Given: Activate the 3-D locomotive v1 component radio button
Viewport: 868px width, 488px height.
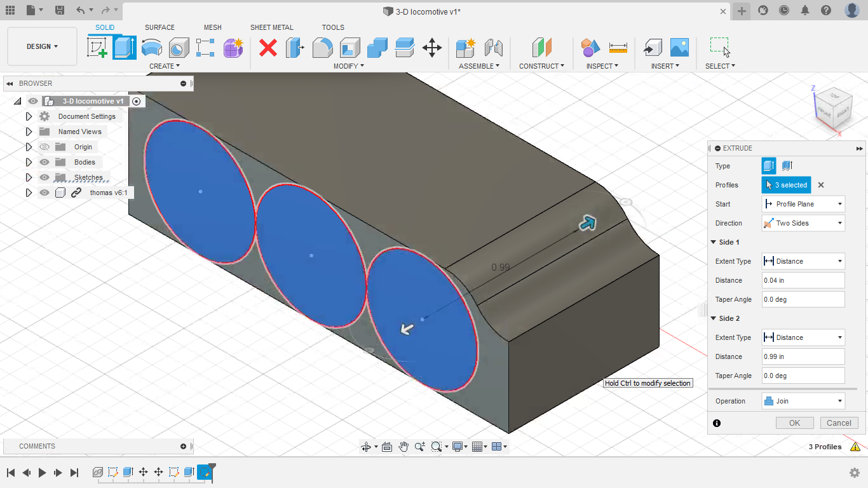Looking at the screenshot, I should 136,101.
